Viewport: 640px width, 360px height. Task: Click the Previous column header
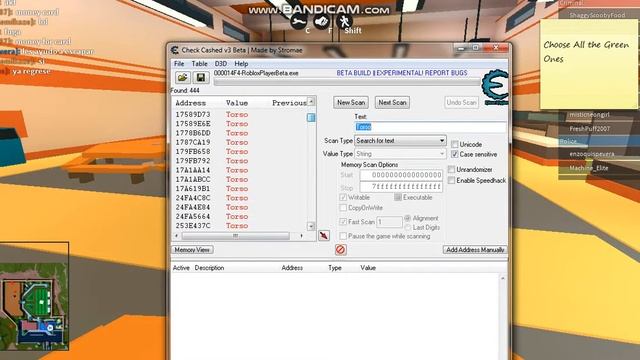289,103
